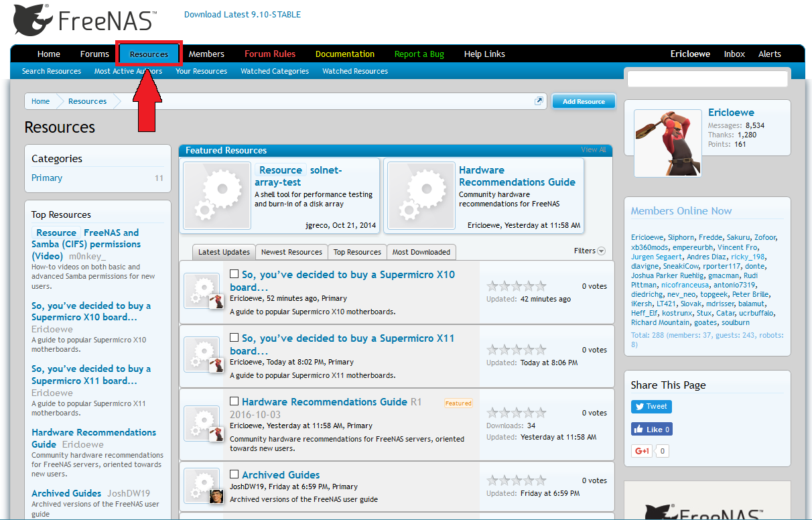Tick checkbox for Supermicro X11 board resource
Viewport: 812px width, 520px height.
[x=234, y=338]
